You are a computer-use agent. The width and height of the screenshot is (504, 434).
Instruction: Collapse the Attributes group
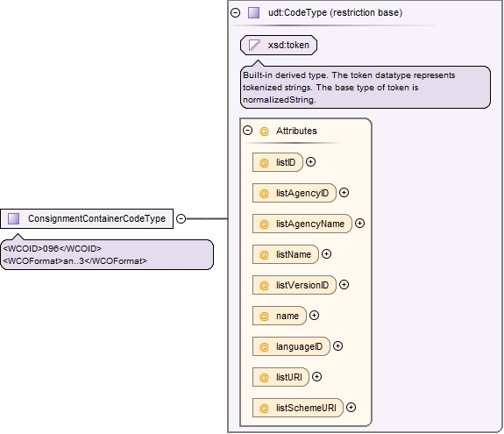[247, 130]
